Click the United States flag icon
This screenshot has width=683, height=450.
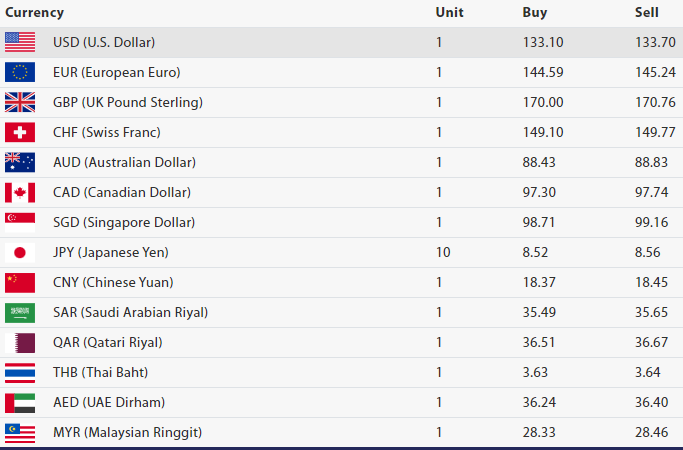20,42
